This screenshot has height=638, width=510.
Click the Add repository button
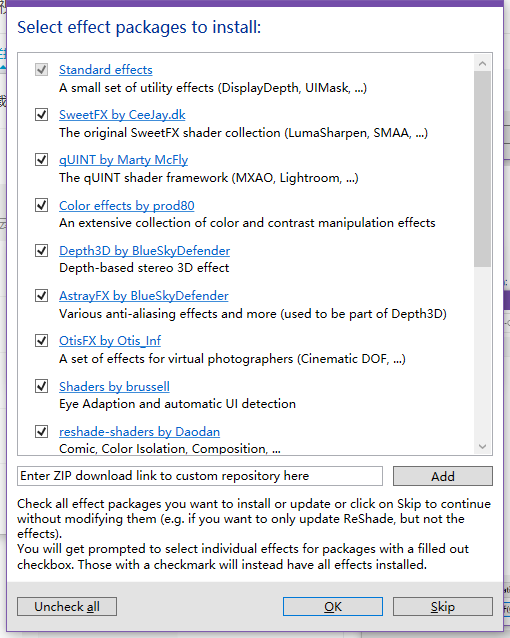coord(443,476)
